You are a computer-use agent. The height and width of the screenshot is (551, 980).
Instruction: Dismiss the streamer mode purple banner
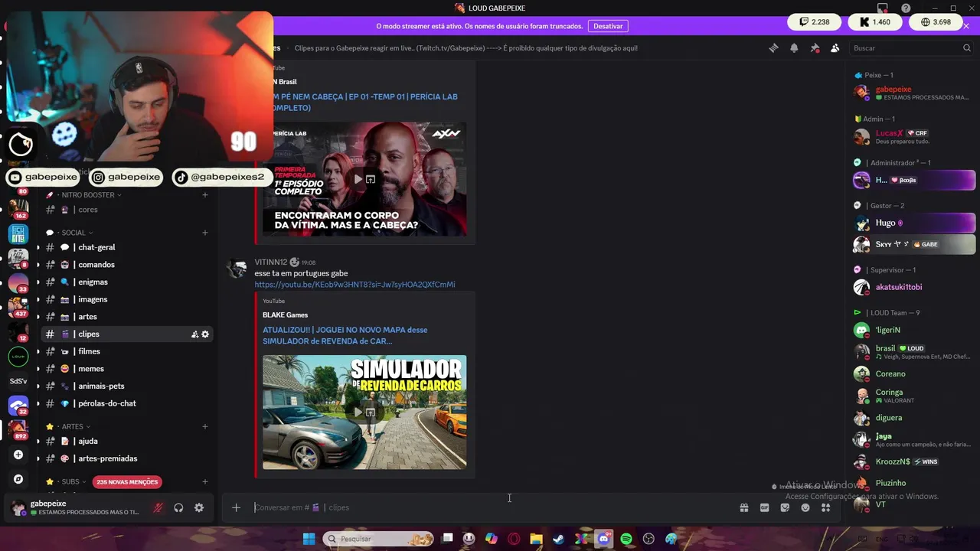(x=966, y=26)
